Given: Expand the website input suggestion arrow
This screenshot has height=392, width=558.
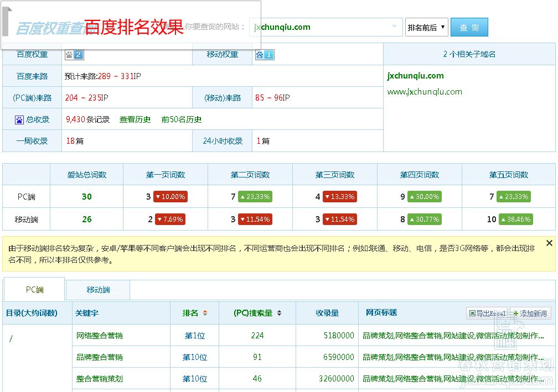Looking at the screenshot, I should pos(394,27).
